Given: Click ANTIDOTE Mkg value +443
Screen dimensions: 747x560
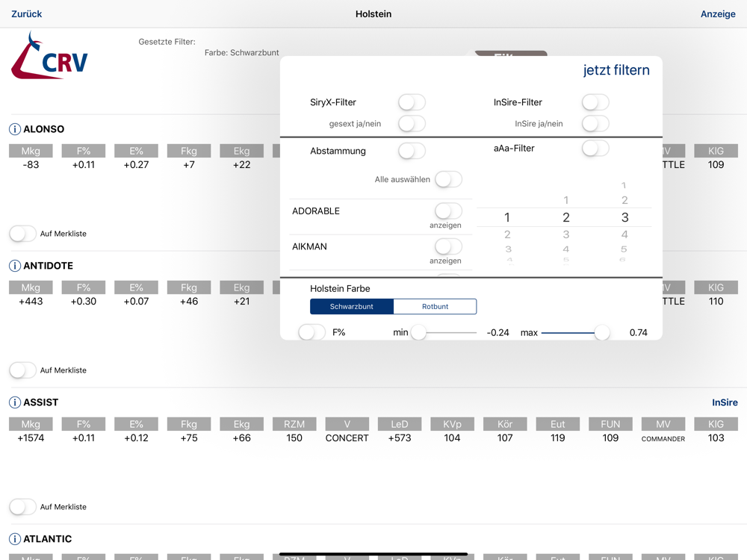Looking at the screenshot, I should (x=31, y=302).
